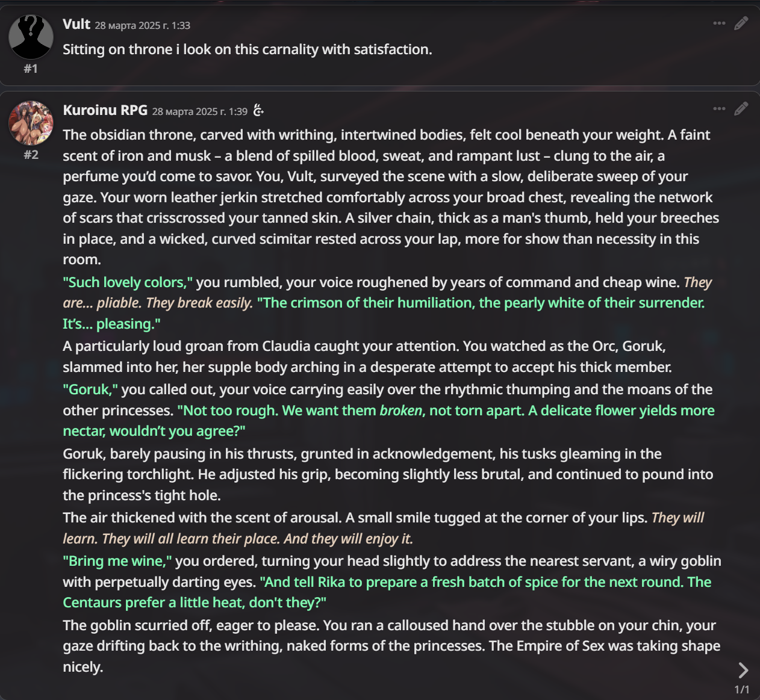Click the timestamp on Vult's message
Screen dimensions: 760x700
(x=143, y=25)
